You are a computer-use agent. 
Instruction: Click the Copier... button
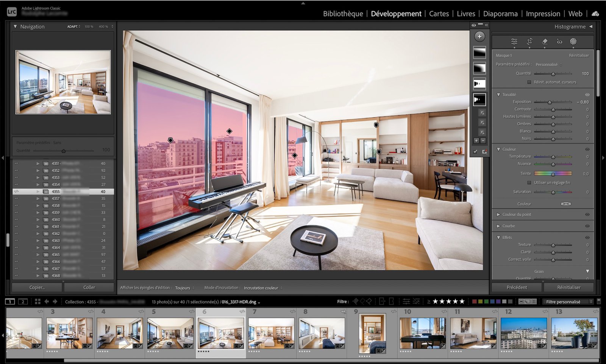[x=37, y=288]
